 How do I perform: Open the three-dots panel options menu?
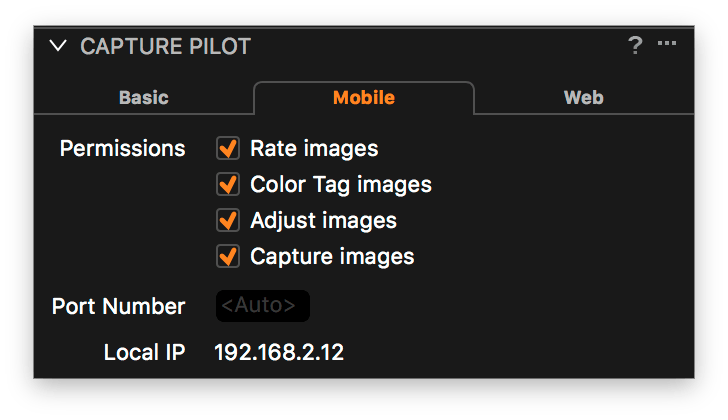tap(667, 43)
